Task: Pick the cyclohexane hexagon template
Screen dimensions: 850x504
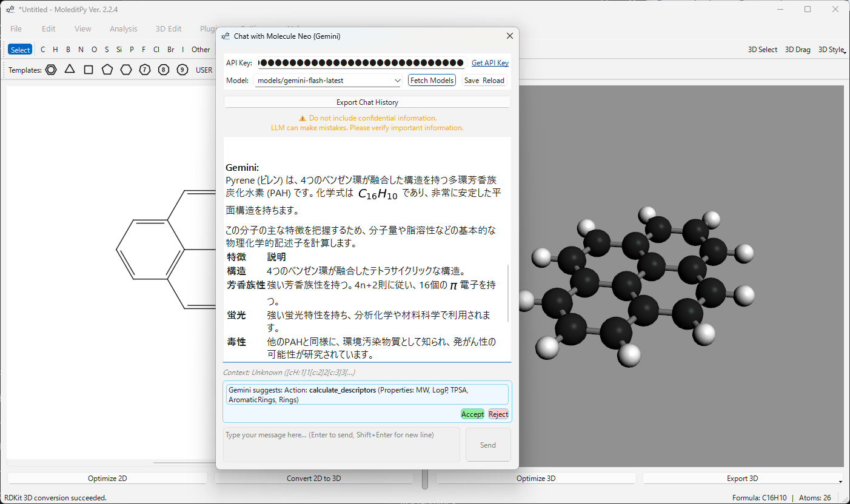Action: 126,70
